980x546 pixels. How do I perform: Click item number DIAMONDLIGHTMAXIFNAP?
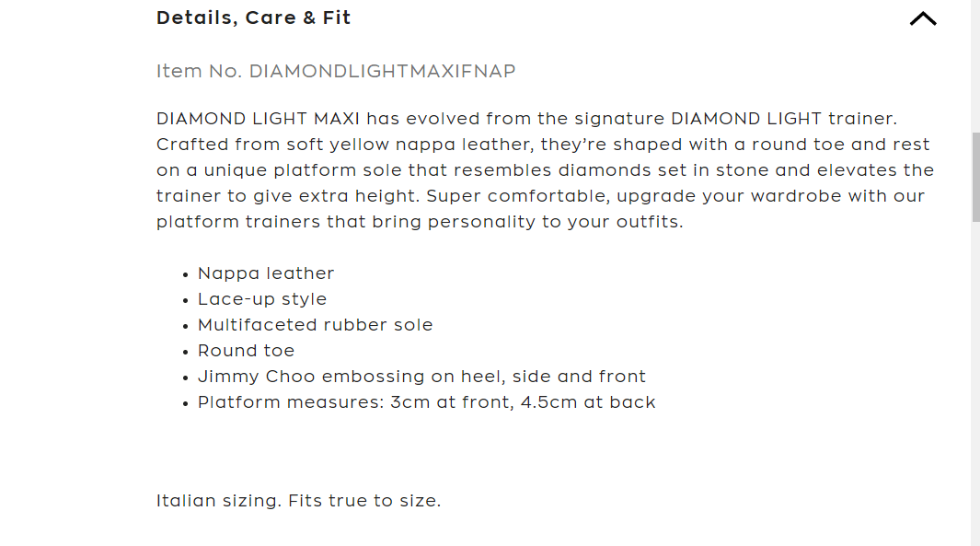382,71
